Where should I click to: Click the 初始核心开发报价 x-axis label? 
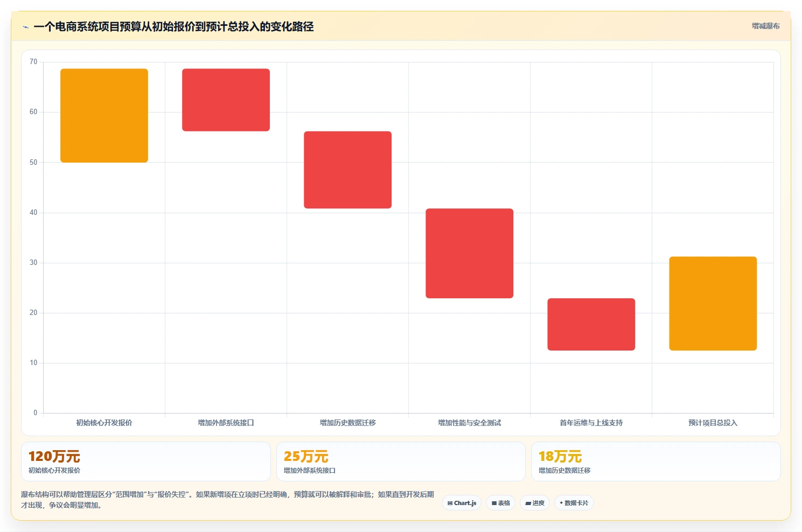tap(104, 423)
